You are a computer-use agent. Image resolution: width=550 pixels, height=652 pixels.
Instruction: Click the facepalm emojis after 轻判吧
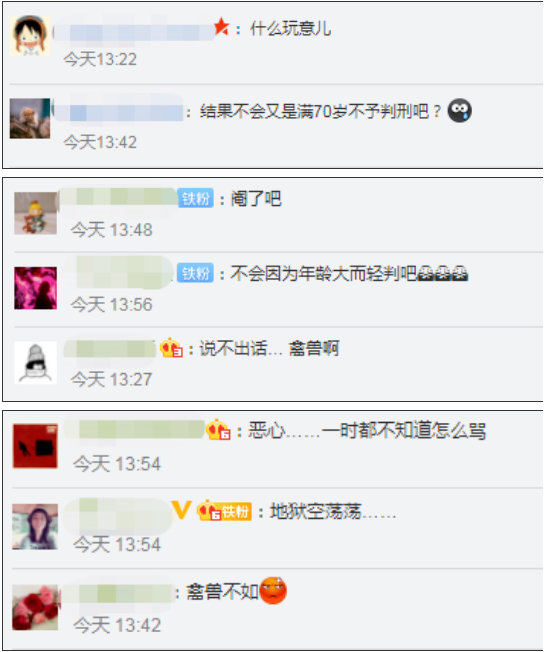(x=442, y=273)
